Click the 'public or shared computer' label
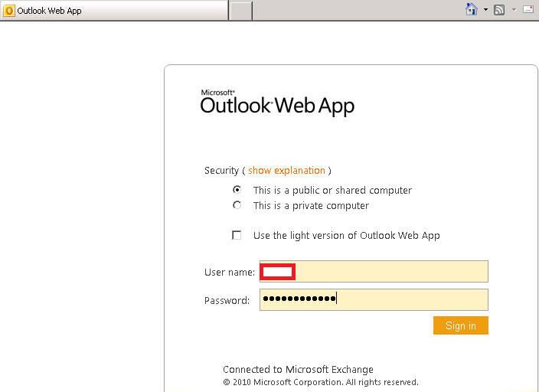The width and height of the screenshot is (539, 392). tap(332, 191)
